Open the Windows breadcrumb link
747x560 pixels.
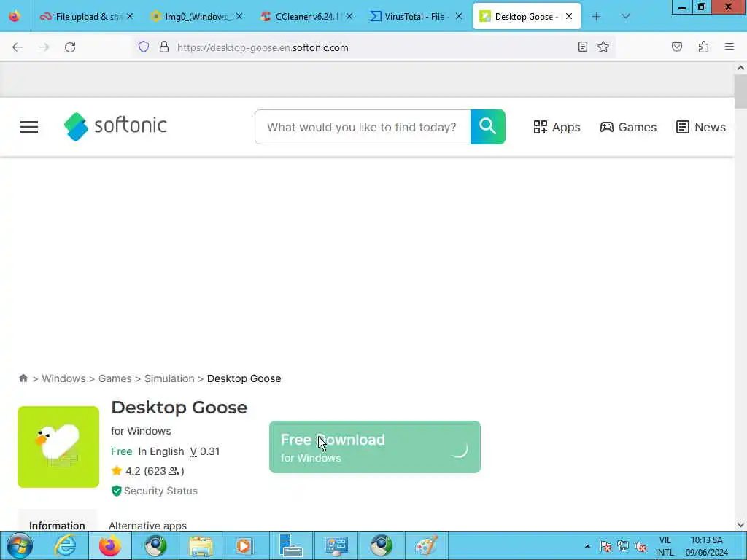click(x=64, y=378)
